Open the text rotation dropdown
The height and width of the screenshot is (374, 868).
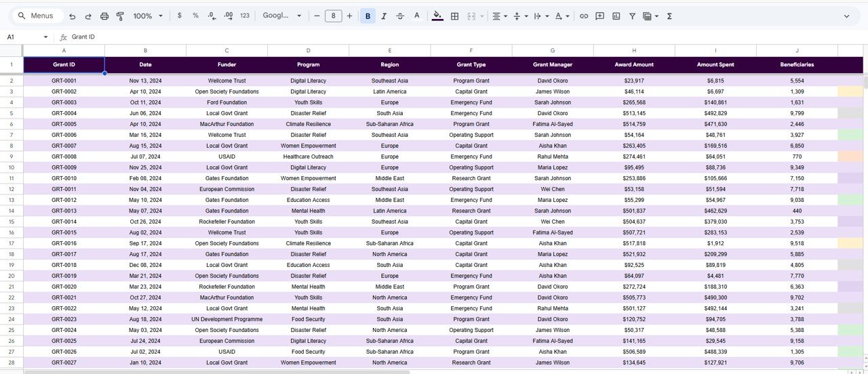click(x=562, y=16)
